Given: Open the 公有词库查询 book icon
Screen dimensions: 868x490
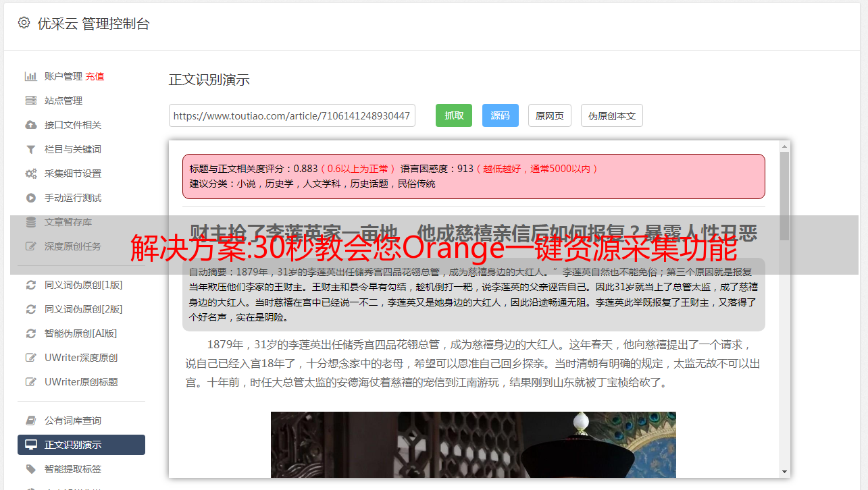Looking at the screenshot, I should click(x=30, y=420).
